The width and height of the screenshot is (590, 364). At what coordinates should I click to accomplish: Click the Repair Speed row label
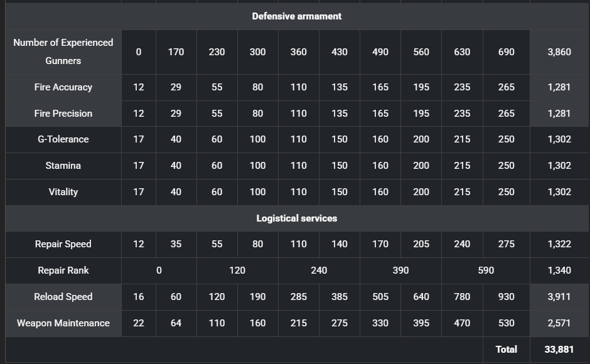click(x=63, y=244)
